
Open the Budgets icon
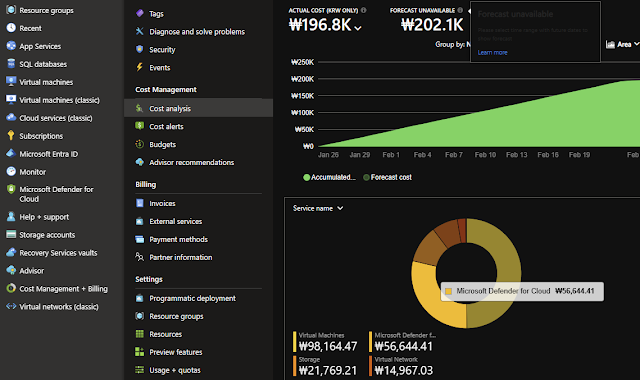[x=140, y=144]
